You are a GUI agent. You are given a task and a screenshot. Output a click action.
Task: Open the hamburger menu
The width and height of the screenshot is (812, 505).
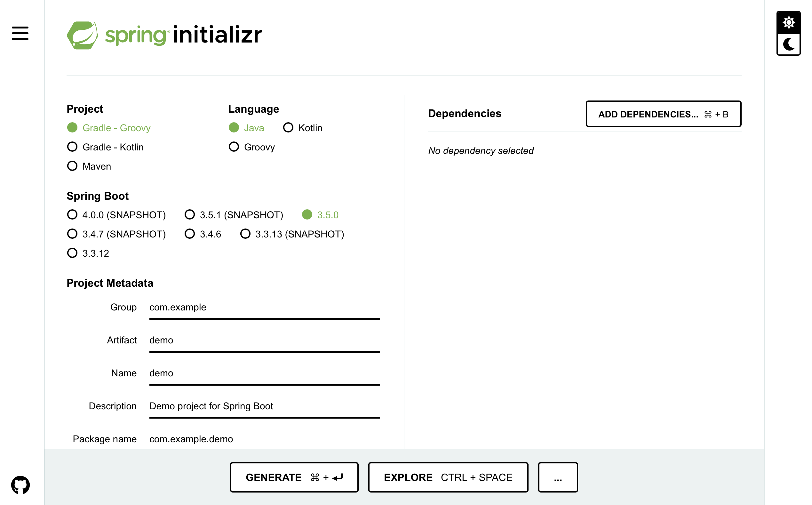click(x=20, y=33)
